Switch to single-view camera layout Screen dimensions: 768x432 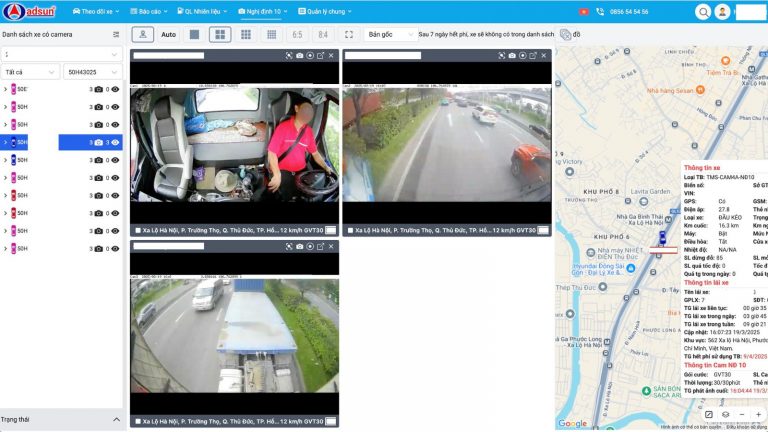point(195,34)
